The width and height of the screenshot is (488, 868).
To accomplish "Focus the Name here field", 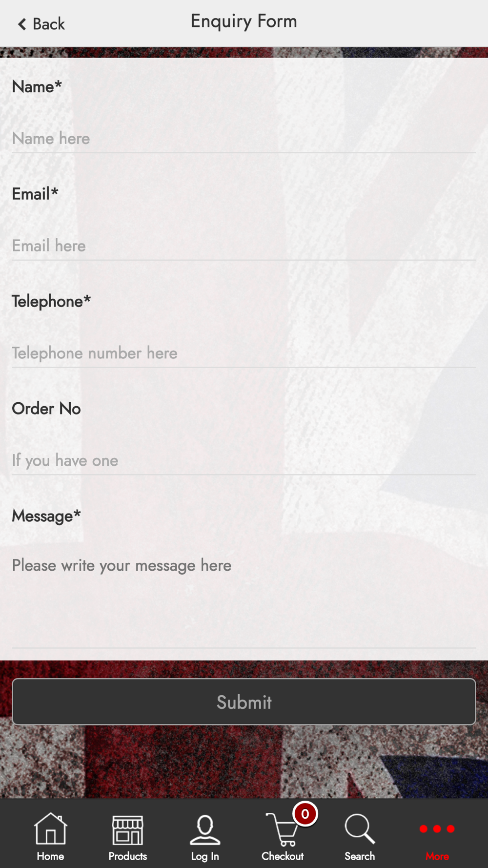I will [244, 139].
